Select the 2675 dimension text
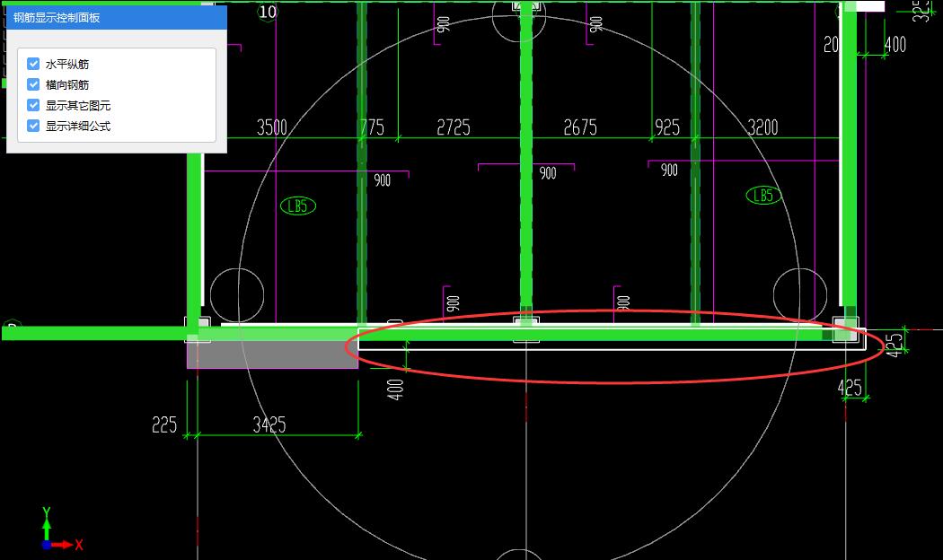 pos(580,127)
